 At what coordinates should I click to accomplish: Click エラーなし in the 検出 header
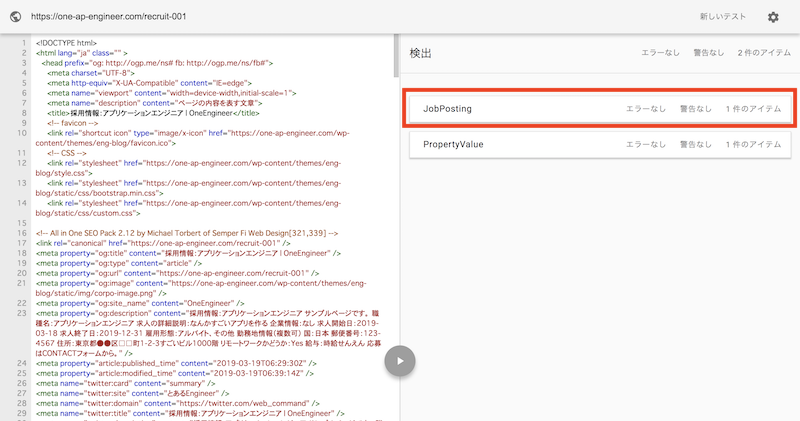[660, 53]
